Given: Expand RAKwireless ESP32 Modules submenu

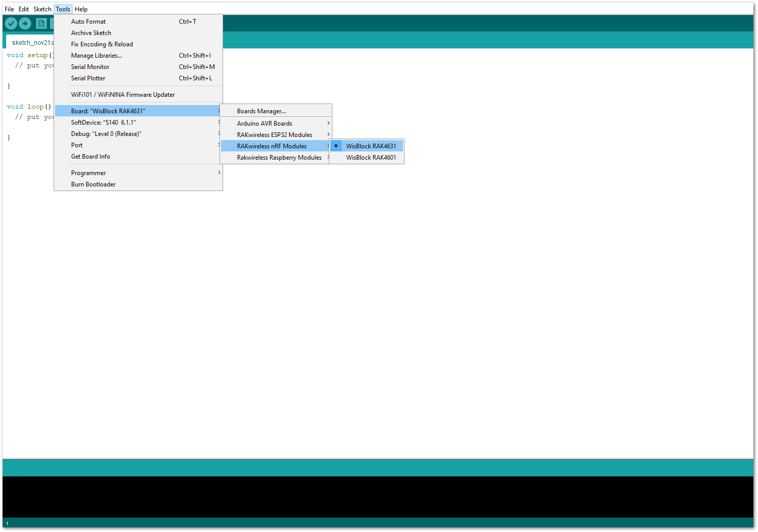Looking at the screenshot, I should click(276, 135).
